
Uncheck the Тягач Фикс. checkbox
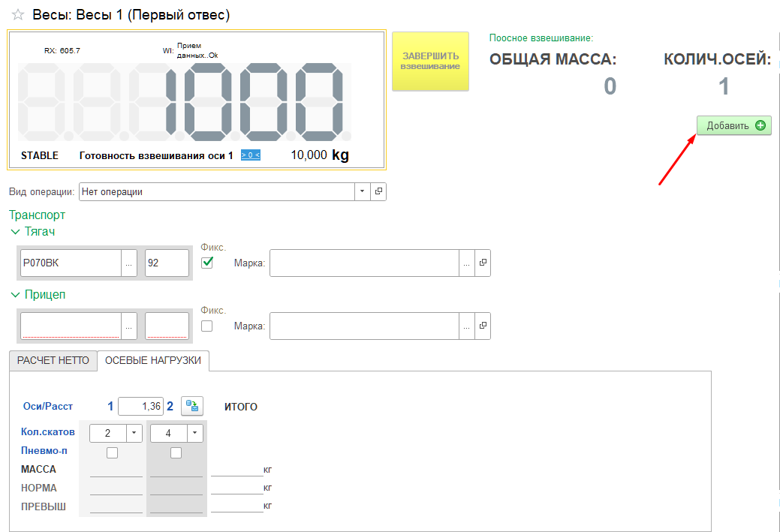pos(207,263)
